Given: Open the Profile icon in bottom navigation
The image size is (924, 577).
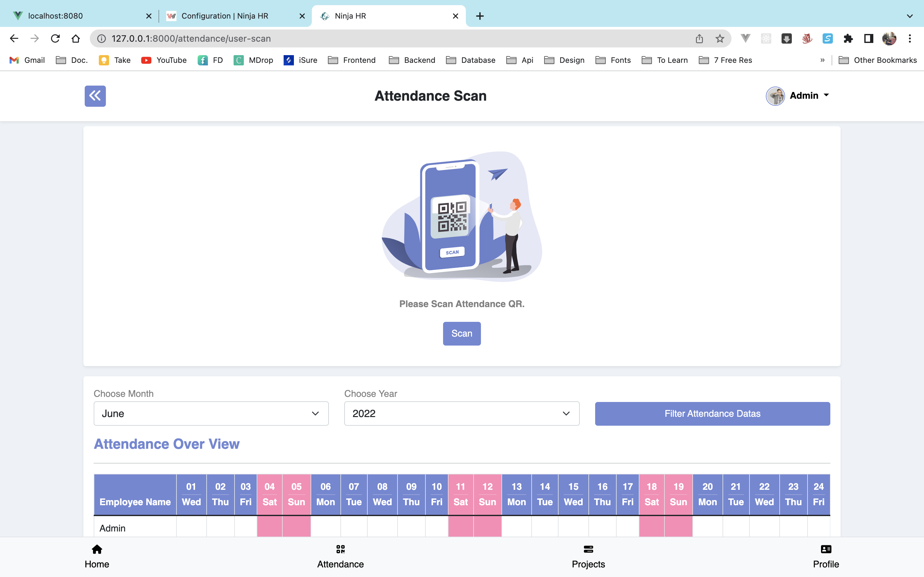Looking at the screenshot, I should 826,549.
